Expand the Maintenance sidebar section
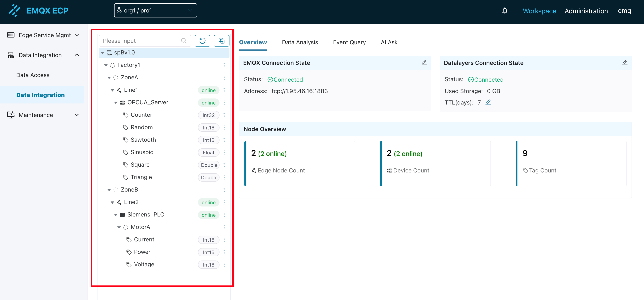 [43, 115]
